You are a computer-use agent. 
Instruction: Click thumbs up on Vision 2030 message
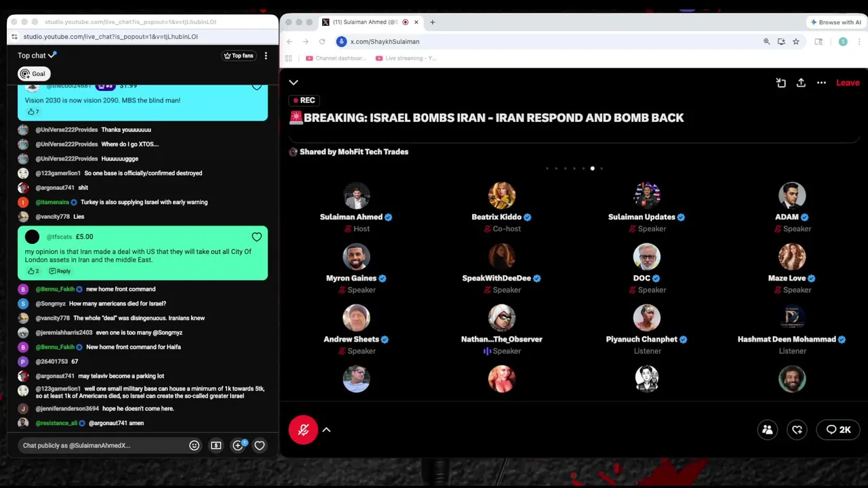tap(31, 112)
